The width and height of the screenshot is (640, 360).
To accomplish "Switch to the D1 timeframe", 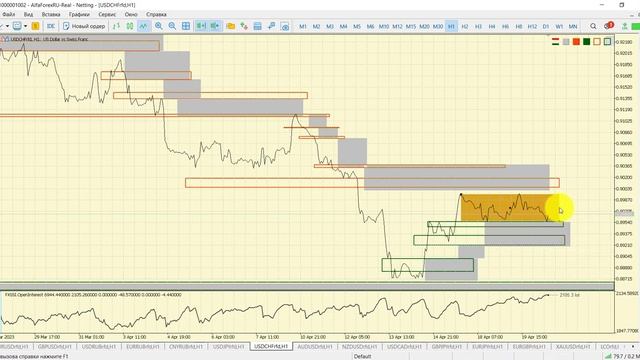I will 546,26.
